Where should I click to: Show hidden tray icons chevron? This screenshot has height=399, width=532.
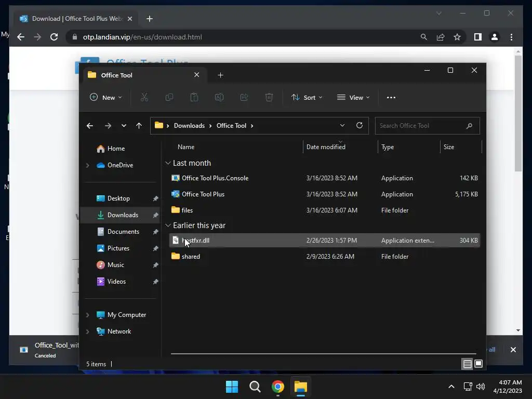[451, 387]
